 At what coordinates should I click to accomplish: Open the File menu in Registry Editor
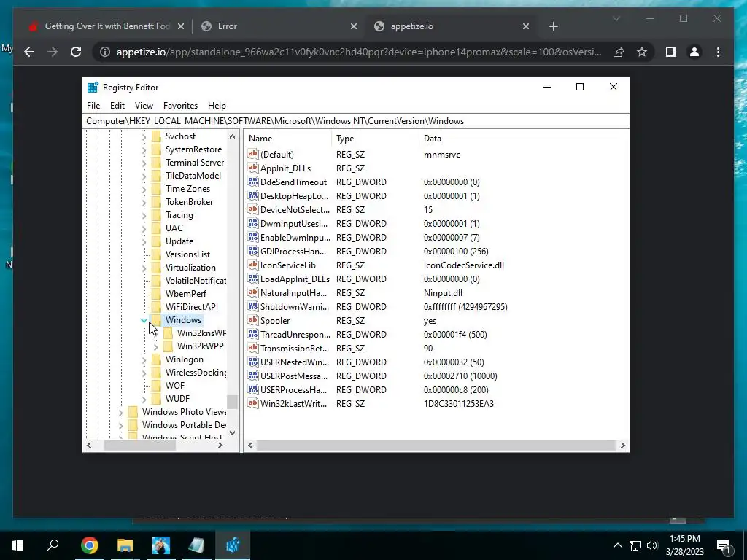coord(93,106)
